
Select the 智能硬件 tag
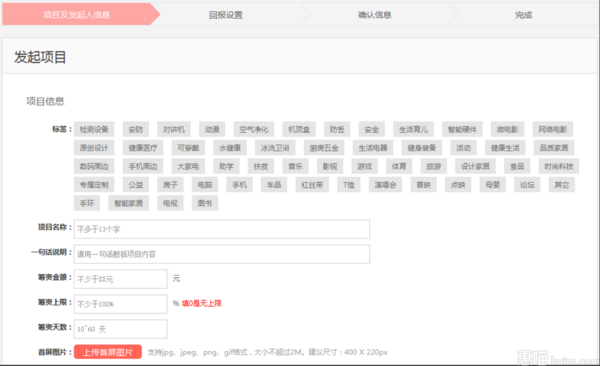point(462,129)
